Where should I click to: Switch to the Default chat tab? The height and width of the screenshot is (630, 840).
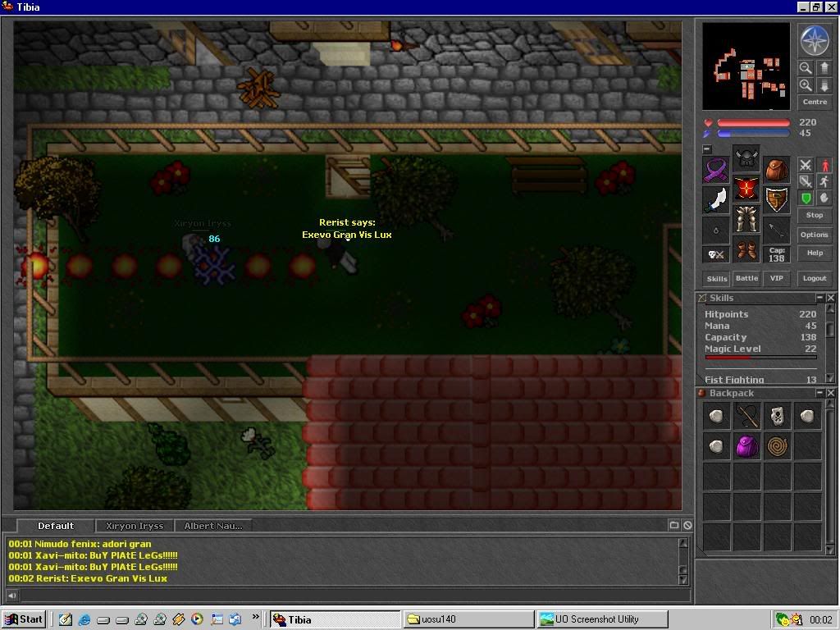56,526
